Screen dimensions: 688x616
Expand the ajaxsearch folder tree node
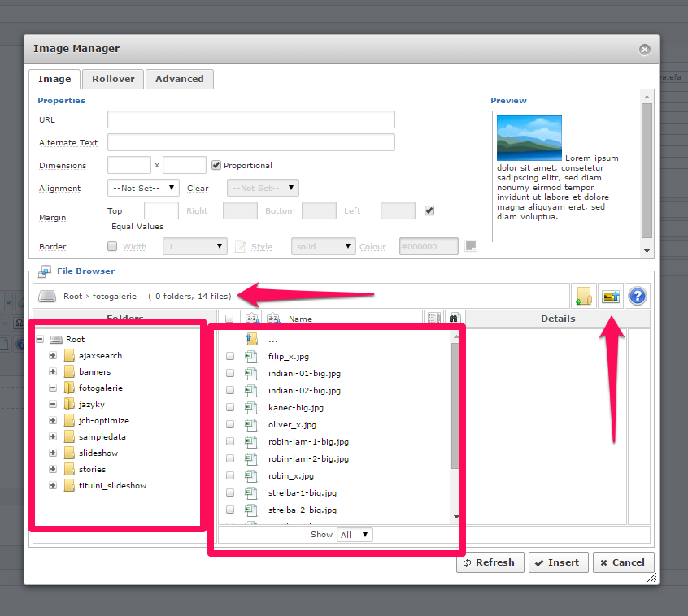pos(53,356)
